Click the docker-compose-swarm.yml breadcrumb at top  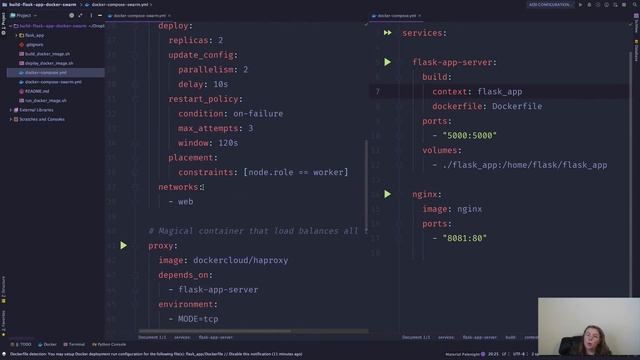coord(116,4)
